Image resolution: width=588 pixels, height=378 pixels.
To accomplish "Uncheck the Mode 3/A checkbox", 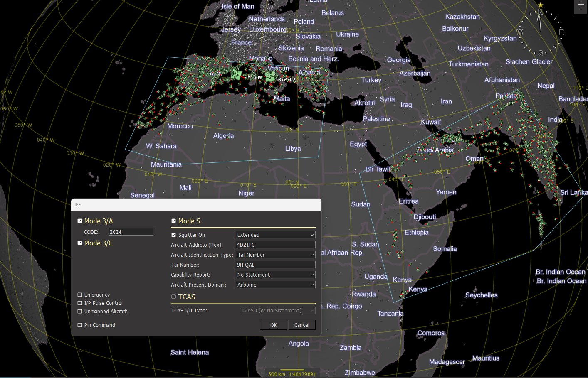I will pyautogui.click(x=80, y=221).
